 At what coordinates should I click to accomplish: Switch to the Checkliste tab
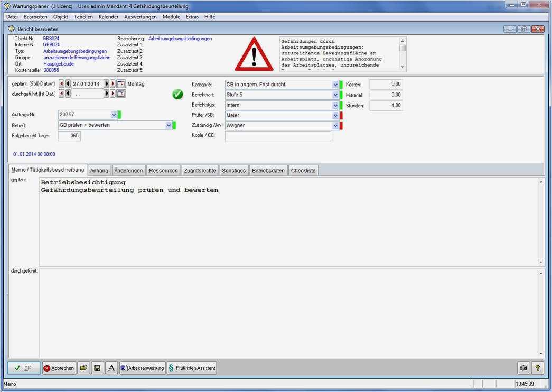click(303, 171)
